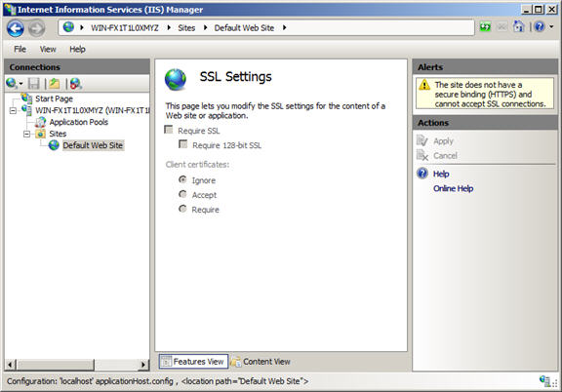This screenshot has width=562, height=392.
Task: Click the Create New Connection globe icon
Action: point(11,84)
